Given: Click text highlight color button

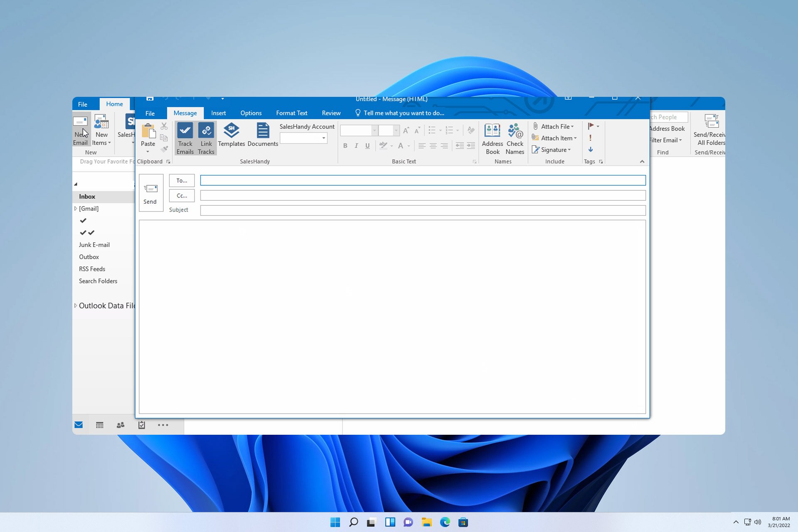Looking at the screenshot, I should (x=383, y=145).
